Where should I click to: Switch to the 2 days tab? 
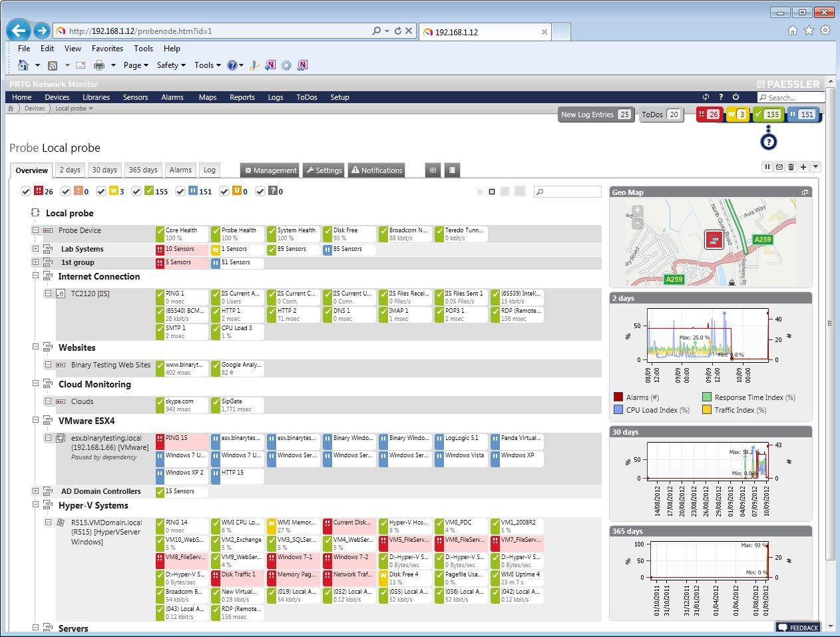coord(70,170)
